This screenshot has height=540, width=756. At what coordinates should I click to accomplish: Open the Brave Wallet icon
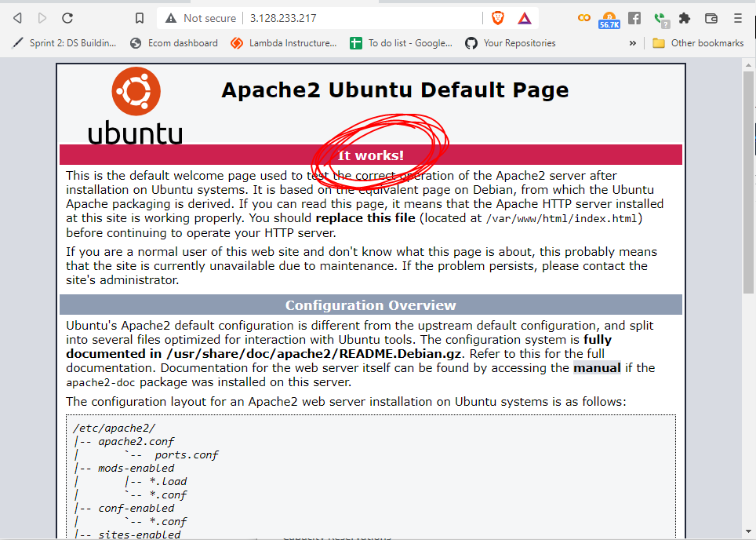pyautogui.click(x=711, y=18)
